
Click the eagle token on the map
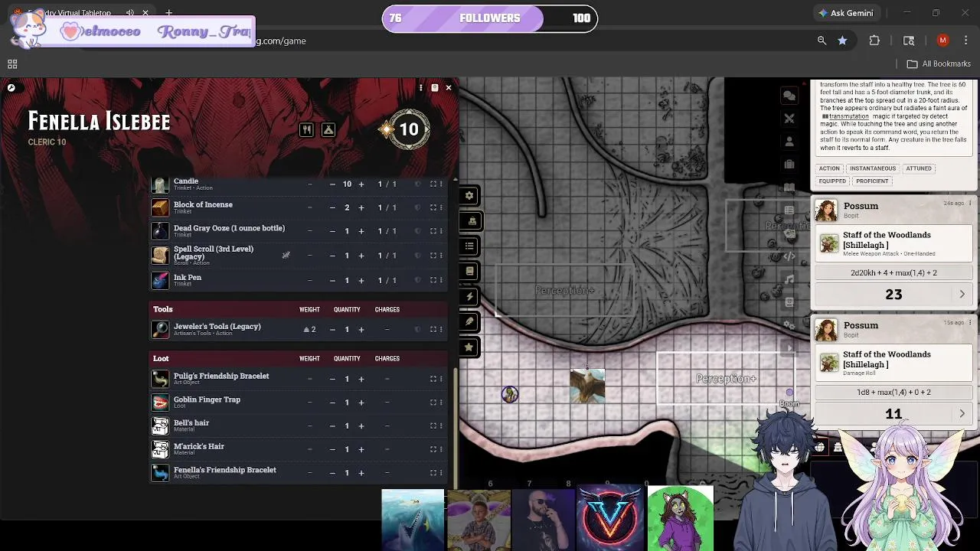pos(587,386)
